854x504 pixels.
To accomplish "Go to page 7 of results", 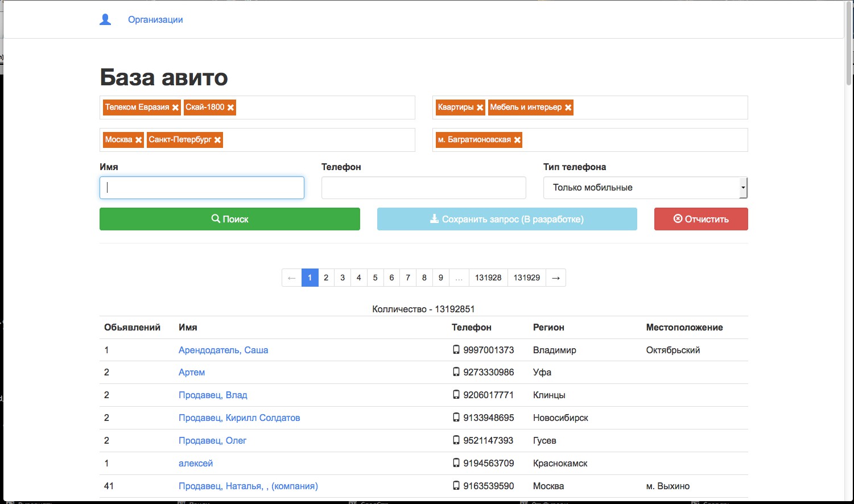I will [x=408, y=278].
